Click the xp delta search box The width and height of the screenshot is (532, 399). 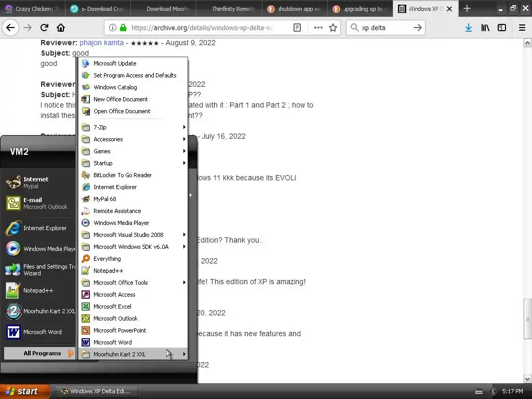pos(386,28)
